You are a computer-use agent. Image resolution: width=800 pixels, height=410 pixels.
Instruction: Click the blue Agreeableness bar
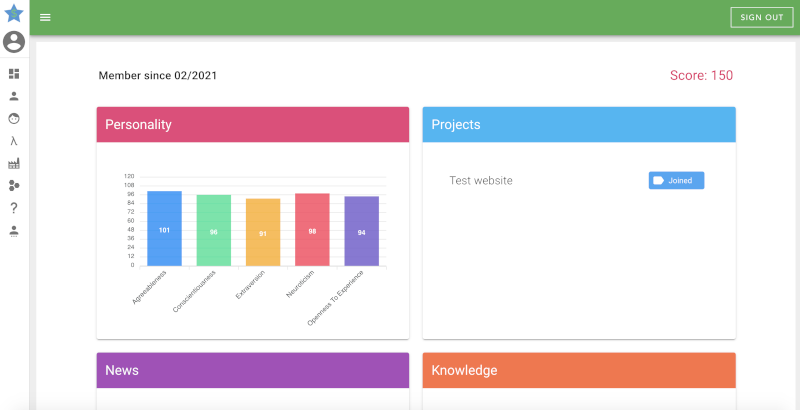(x=164, y=228)
